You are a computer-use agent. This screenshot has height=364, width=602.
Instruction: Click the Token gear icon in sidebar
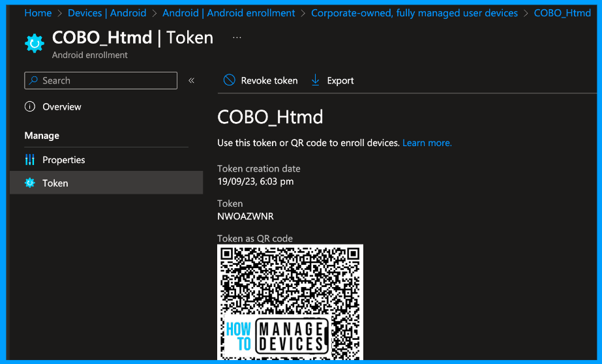click(30, 183)
